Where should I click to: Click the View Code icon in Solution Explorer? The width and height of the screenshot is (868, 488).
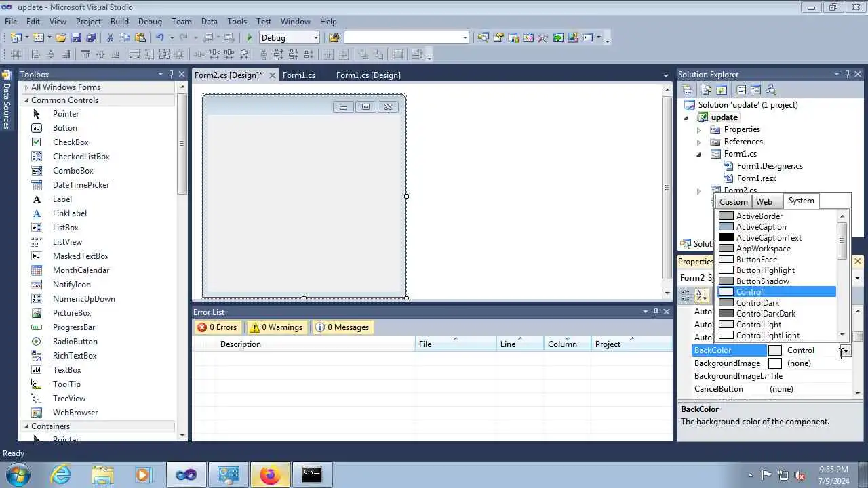coord(741,89)
